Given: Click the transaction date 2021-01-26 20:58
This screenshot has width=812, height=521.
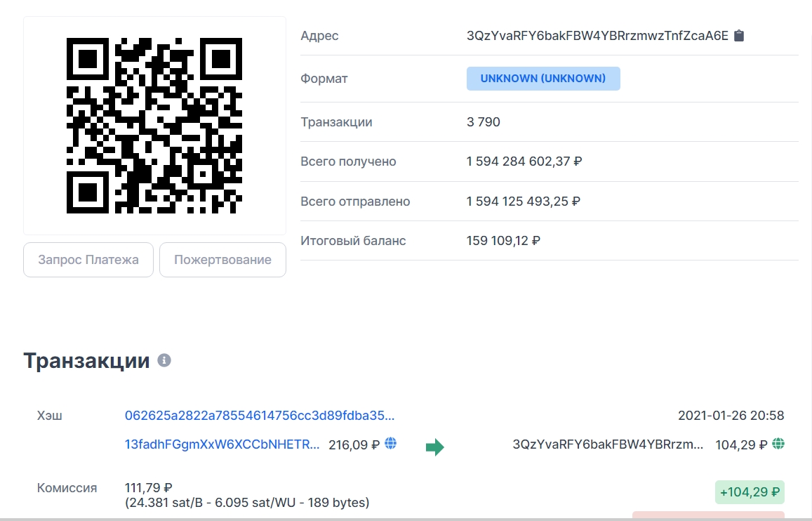Looking at the screenshot, I should (x=731, y=415).
